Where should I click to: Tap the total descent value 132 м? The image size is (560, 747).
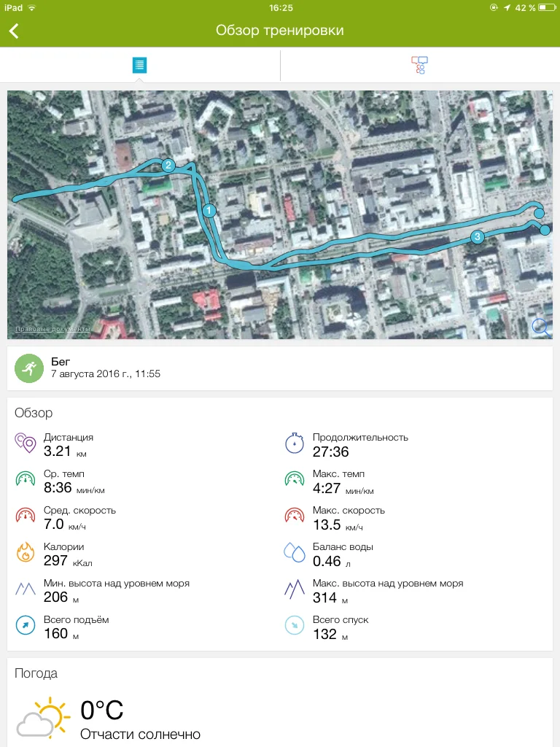330,635
